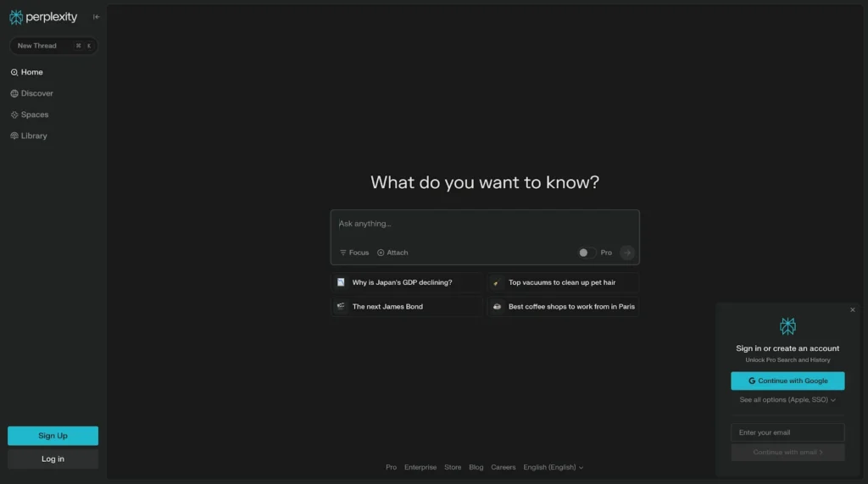This screenshot has height=484, width=868.
Task: Click the Library icon
Action: click(x=14, y=136)
